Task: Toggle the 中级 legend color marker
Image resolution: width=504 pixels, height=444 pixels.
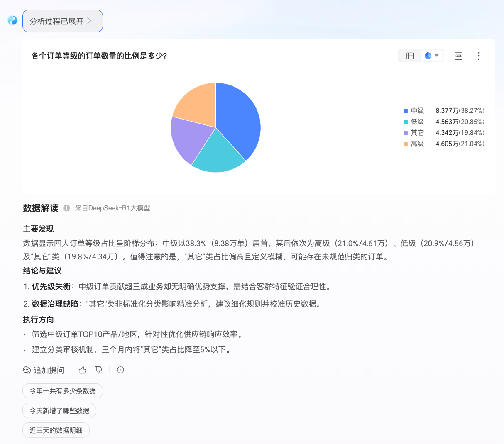Action: (406, 111)
